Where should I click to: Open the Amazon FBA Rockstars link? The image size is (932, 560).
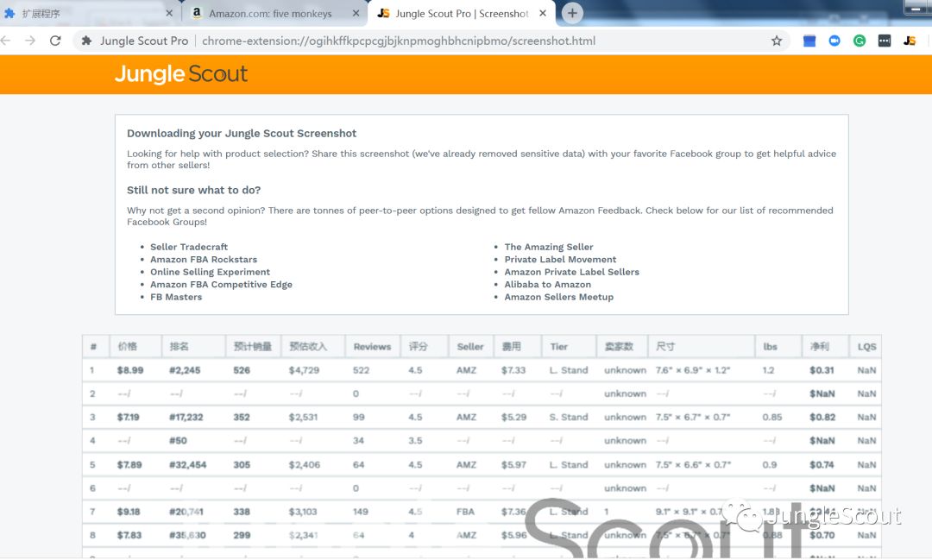click(204, 259)
